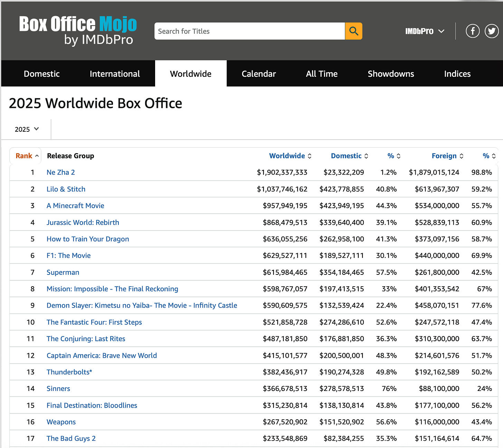The image size is (503, 448).
Task: Click Jurassic World worldwide $868,479,513
Action: 285,222
